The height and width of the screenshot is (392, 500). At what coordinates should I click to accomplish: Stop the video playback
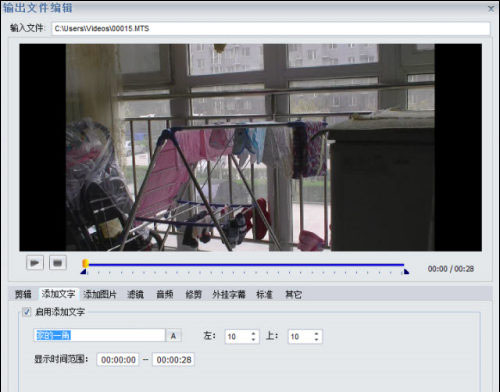coord(58,263)
